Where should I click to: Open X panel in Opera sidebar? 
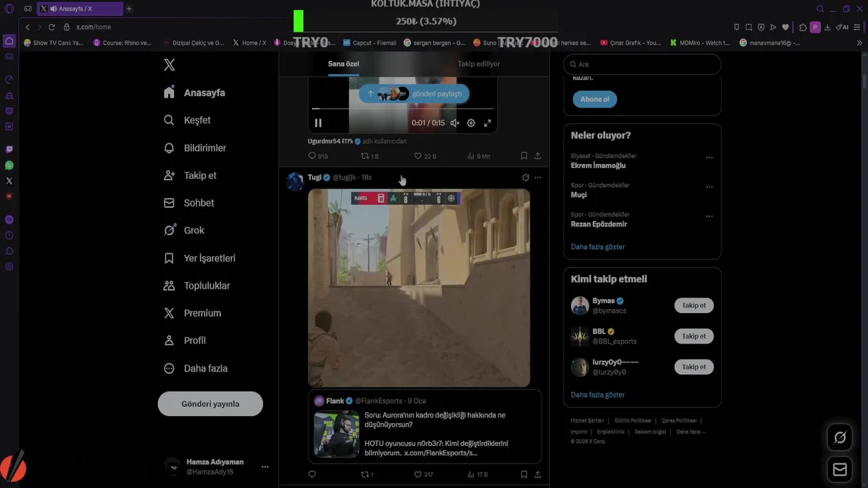tap(9, 181)
